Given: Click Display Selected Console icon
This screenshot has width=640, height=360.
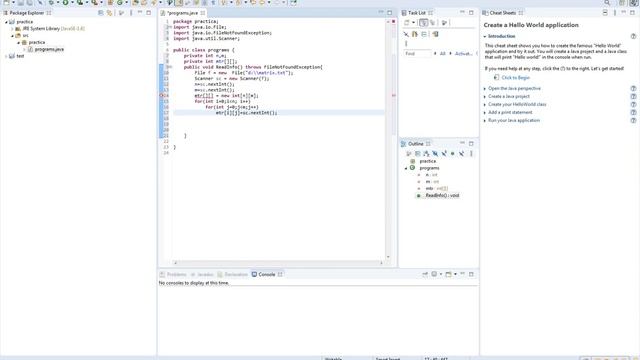Looking at the screenshot, I should (x=434, y=274).
